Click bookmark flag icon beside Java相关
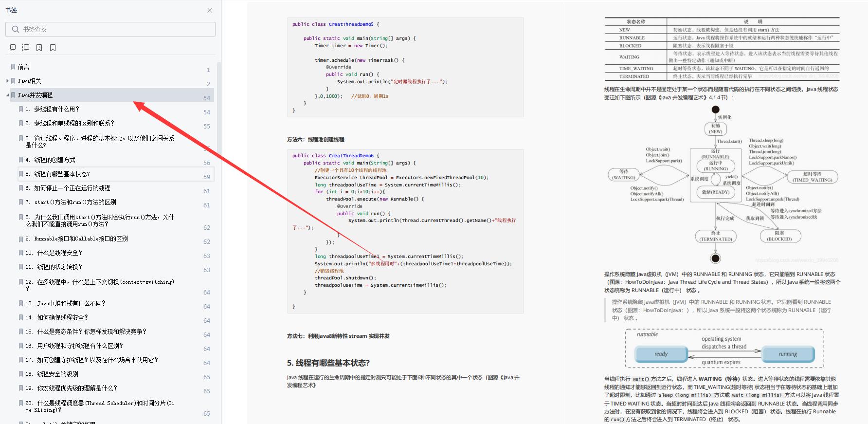 tap(14, 81)
